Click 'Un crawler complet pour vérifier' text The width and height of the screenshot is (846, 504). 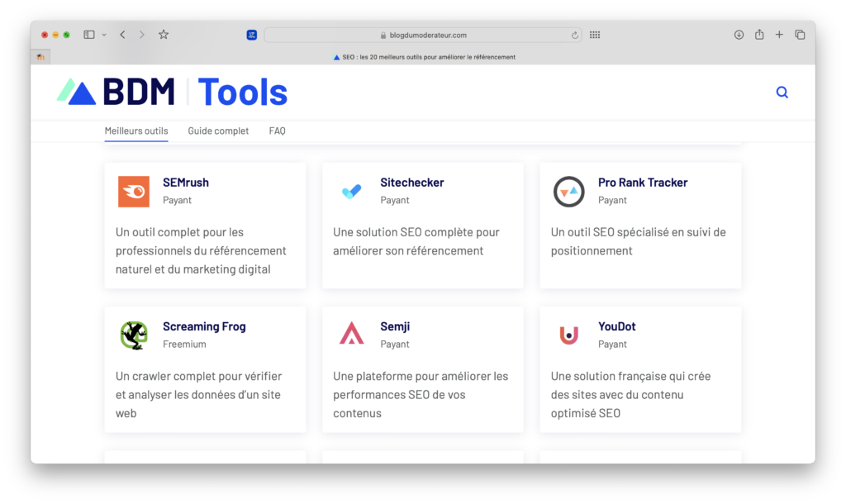pyautogui.click(x=198, y=394)
